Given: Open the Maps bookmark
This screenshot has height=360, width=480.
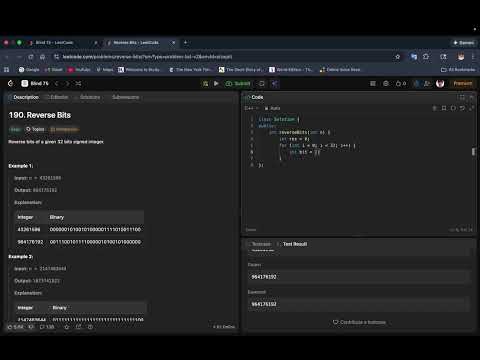Looking at the screenshot, I should (x=105, y=70).
